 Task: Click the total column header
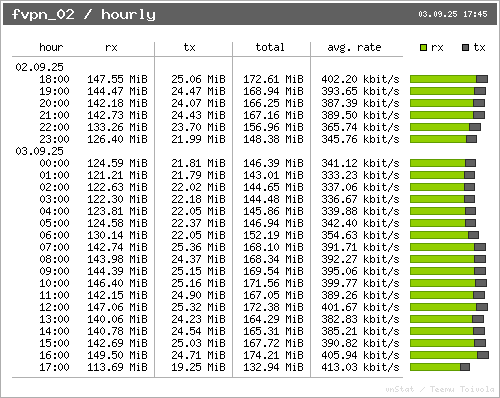(x=270, y=47)
